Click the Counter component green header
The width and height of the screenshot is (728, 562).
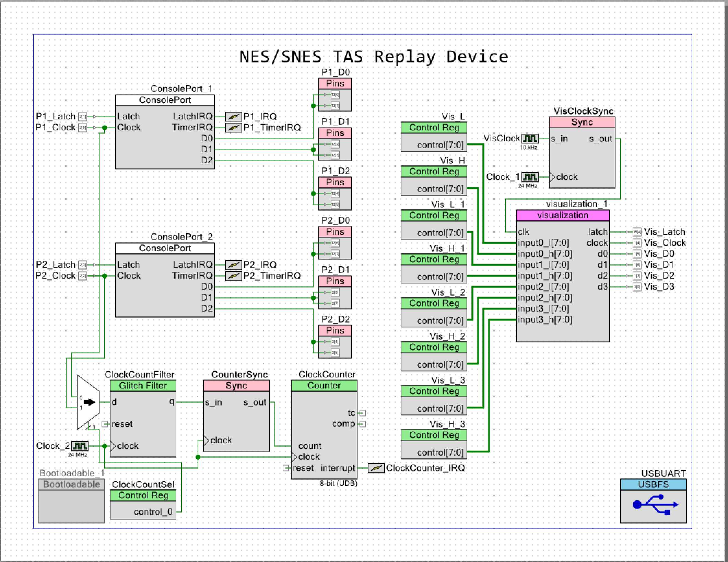pos(324,385)
